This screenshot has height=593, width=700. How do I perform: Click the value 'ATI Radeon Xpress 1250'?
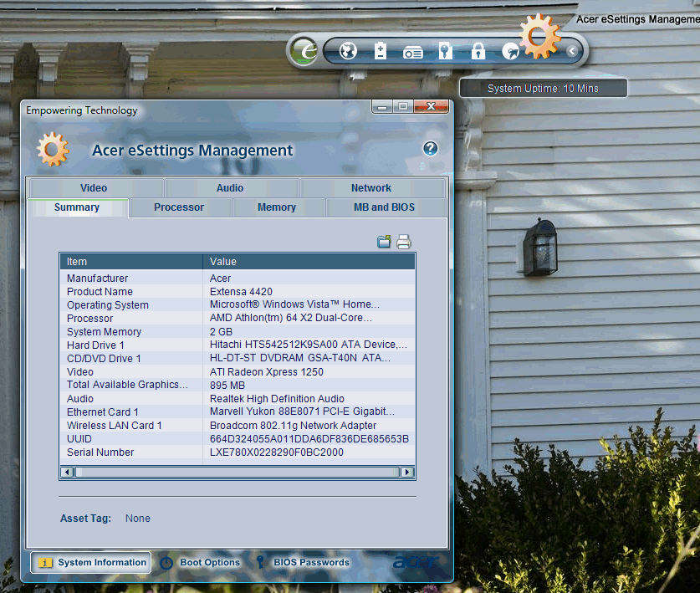267,372
